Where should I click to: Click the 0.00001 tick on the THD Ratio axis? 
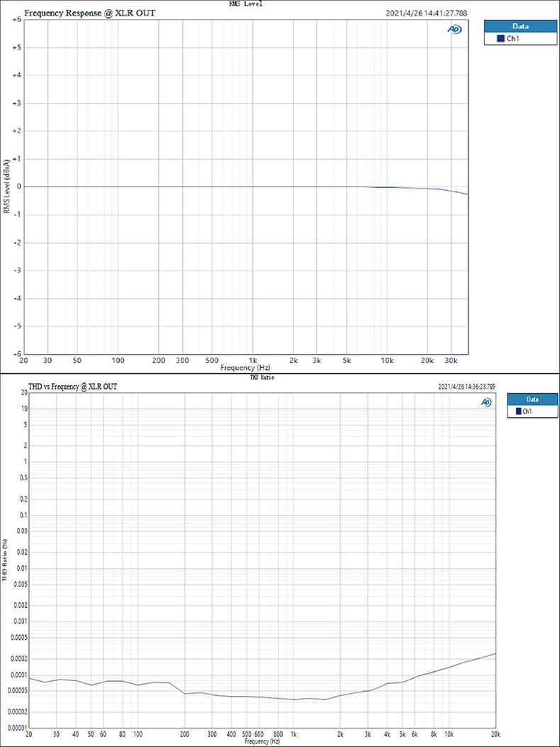[17, 728]
